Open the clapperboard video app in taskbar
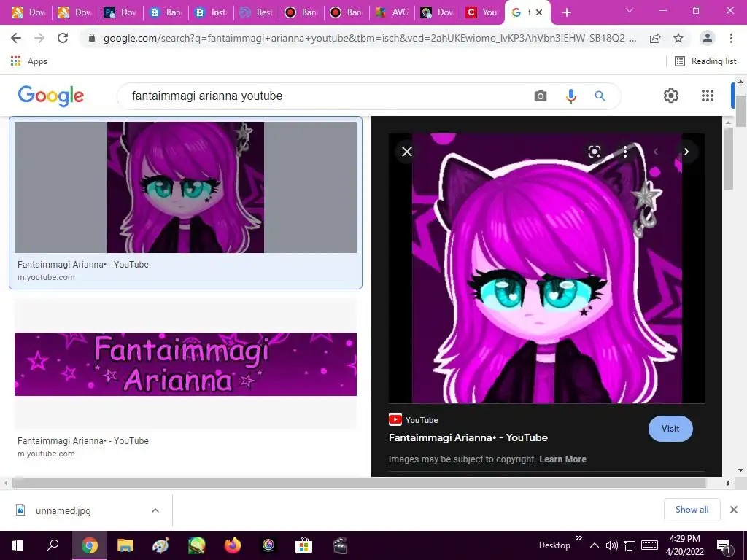Image resolution: width=747 pixels, height=560 pixels. (x=340, y=545)
